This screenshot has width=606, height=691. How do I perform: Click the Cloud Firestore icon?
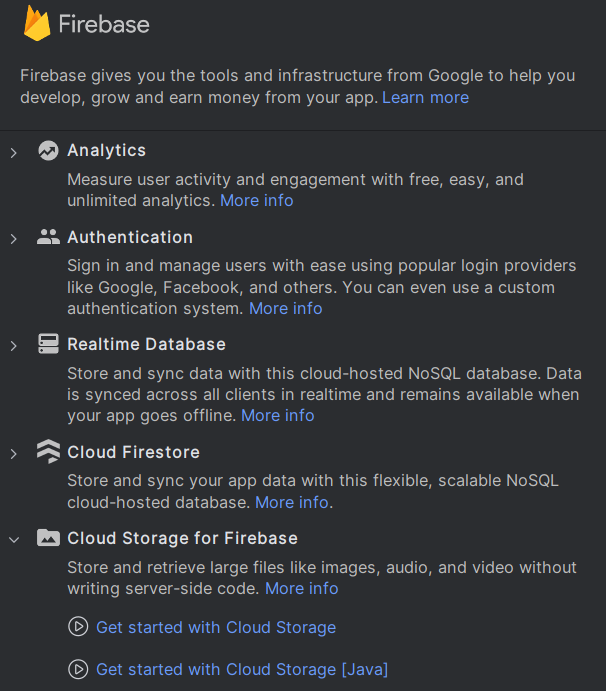point(48,452)
